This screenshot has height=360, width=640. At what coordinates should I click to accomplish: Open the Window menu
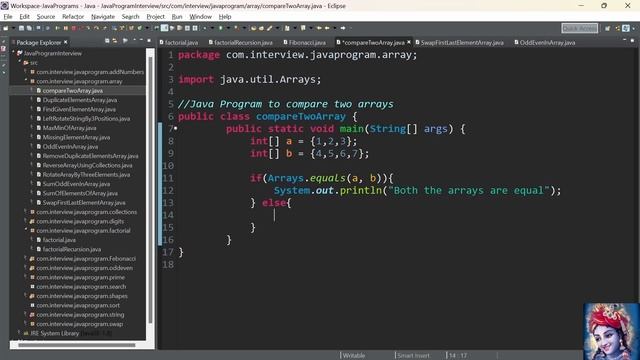point(200,17)
